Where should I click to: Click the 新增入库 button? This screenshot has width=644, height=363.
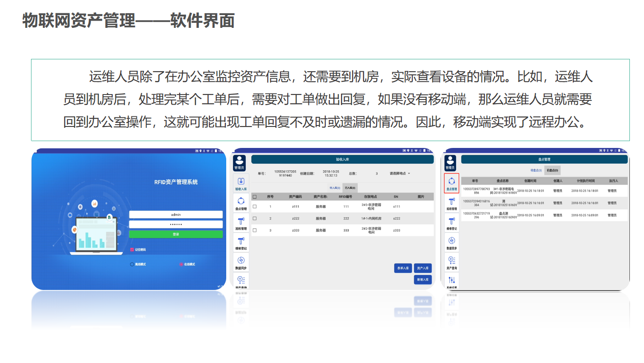pyautogui.click(x=422, y=279)
